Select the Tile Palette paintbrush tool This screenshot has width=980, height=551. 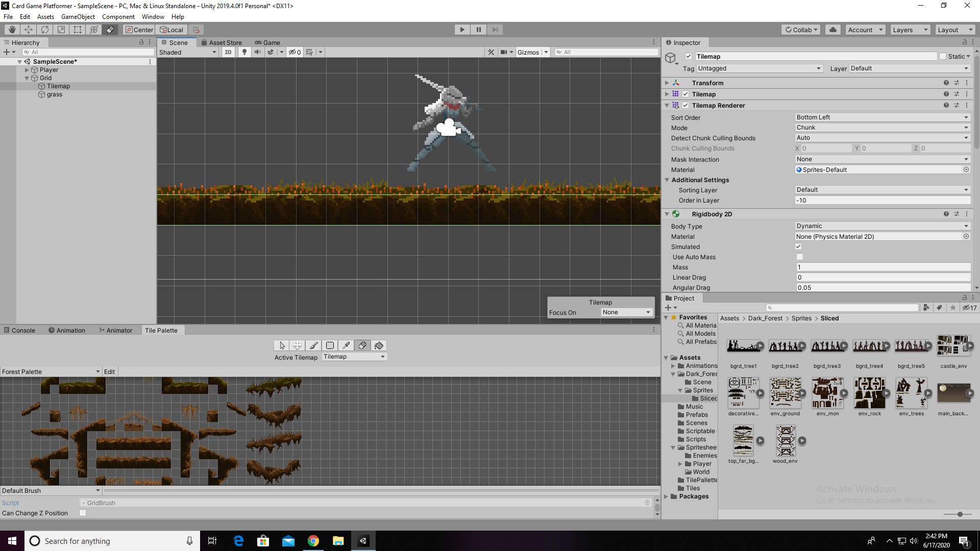click(x=314, y=345)
